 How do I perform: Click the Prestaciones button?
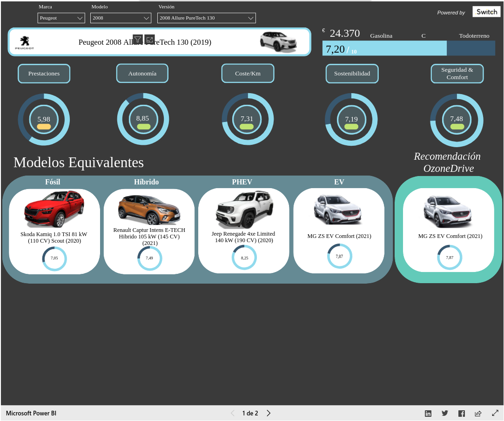[44, 74]
